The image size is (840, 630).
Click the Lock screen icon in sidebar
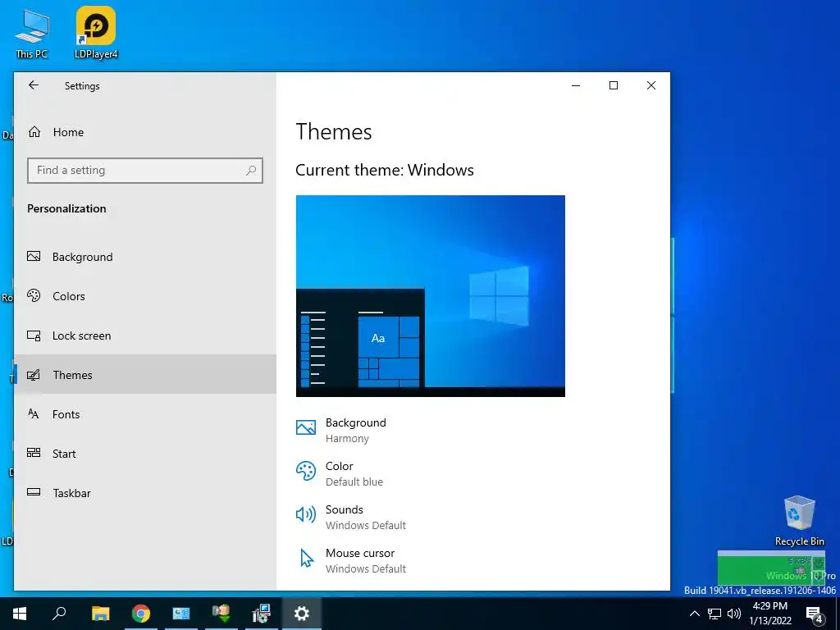34,336
